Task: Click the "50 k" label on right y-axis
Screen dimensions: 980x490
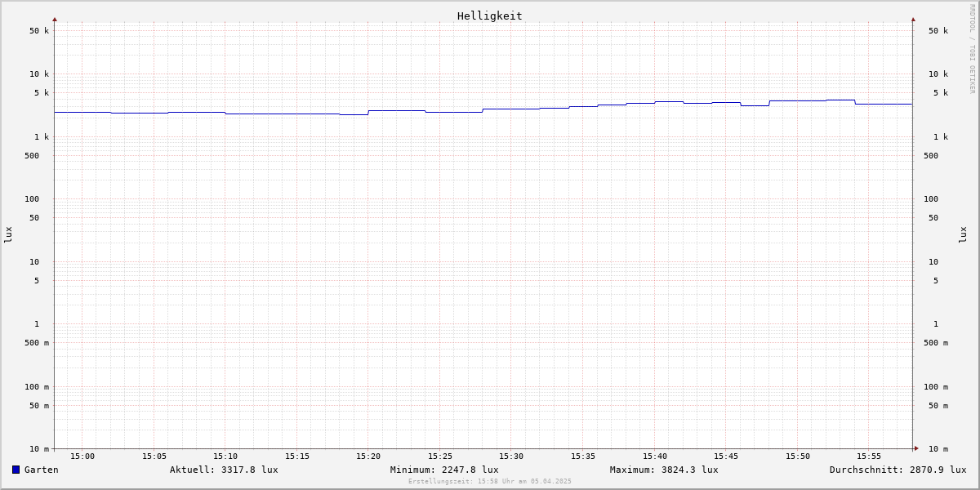Action: point(938,31)
